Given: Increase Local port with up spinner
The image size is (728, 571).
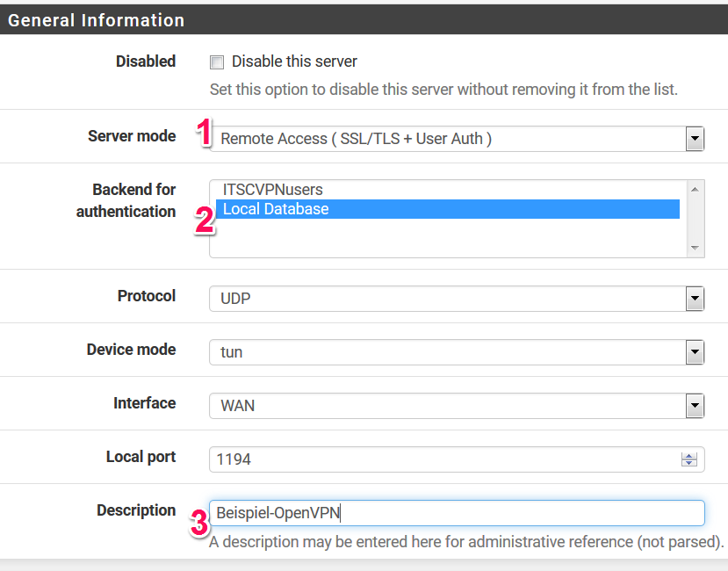Looking at the screenshot, I should (x=689, y=456).
